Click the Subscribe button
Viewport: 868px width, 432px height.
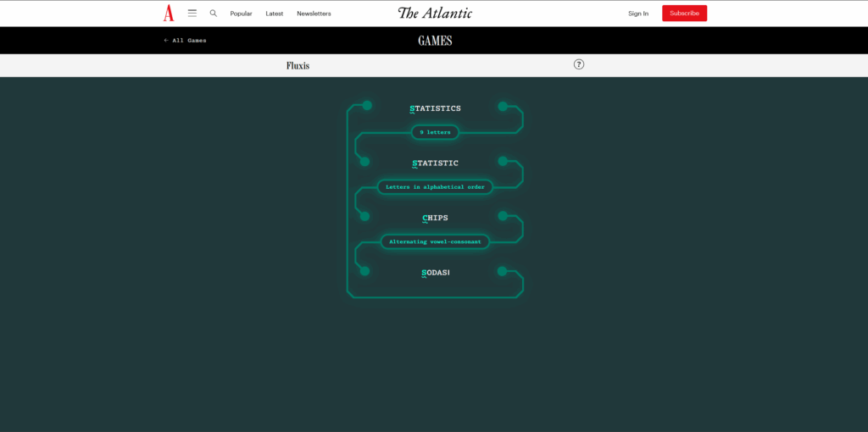click(684, 14)
